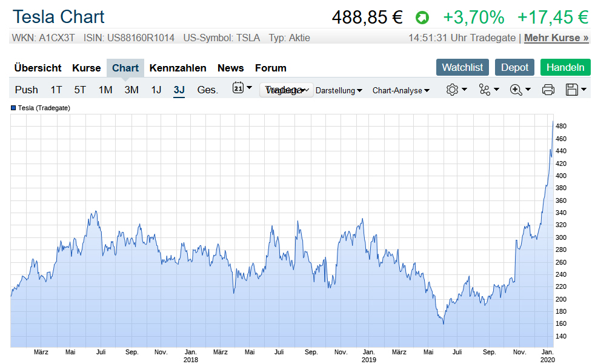Expand arrow next to calendar icon
This screenshot has width=595, height=364.
pyautogui.click(x=249, y=88)
